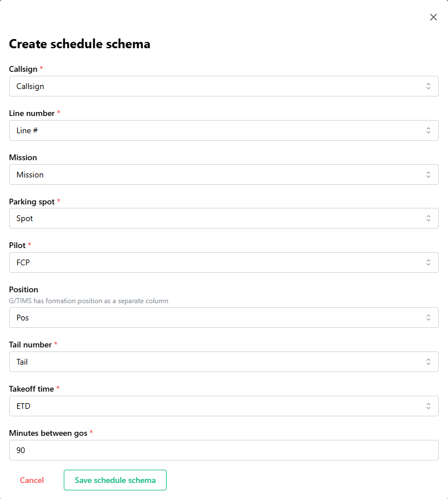Click the Takeoff time chevron icon
The width and height of the screenshot is (448, 499).
(x=428, y=406)
